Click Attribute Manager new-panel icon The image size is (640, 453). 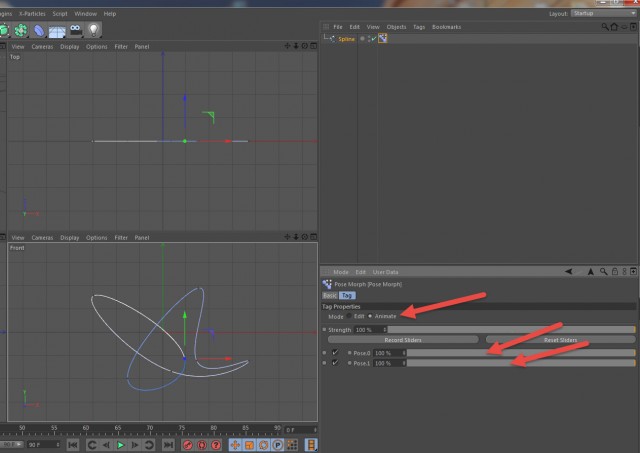point(633,271)
